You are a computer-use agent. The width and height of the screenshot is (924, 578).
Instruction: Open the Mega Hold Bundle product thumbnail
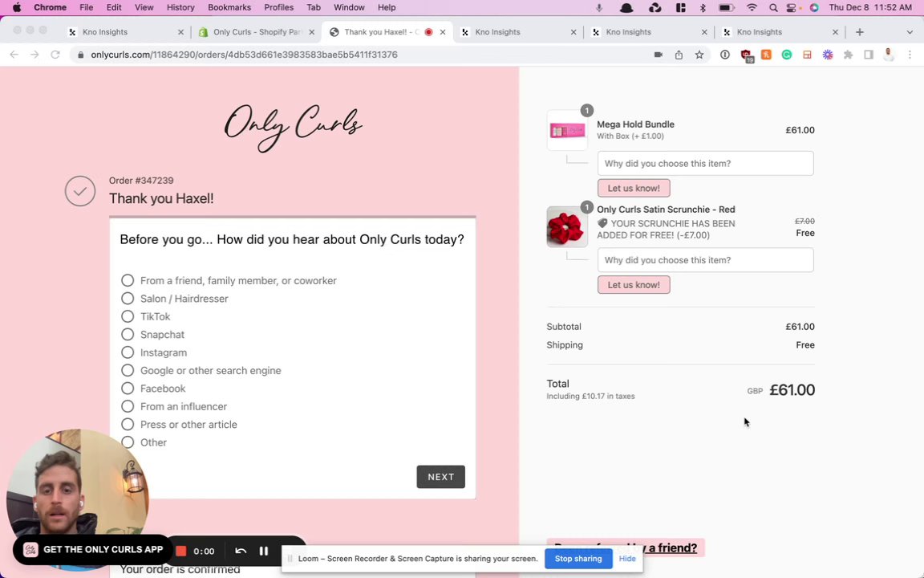(x=567, y=130)
